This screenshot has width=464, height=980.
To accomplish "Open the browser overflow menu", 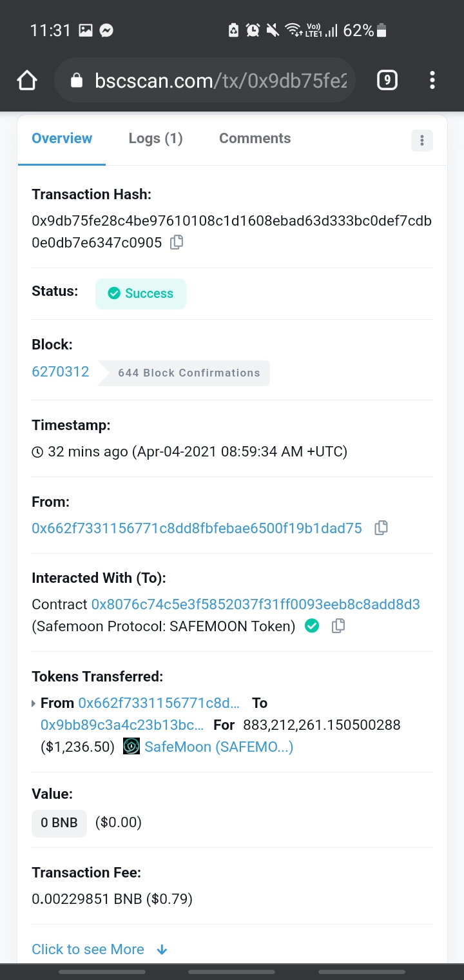I will [432, 80].
